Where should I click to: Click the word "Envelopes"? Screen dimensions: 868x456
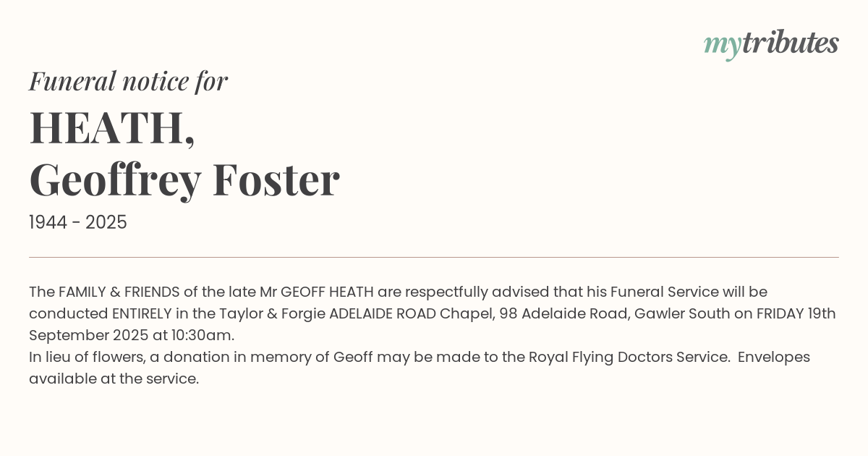click(x=774, y=357)
